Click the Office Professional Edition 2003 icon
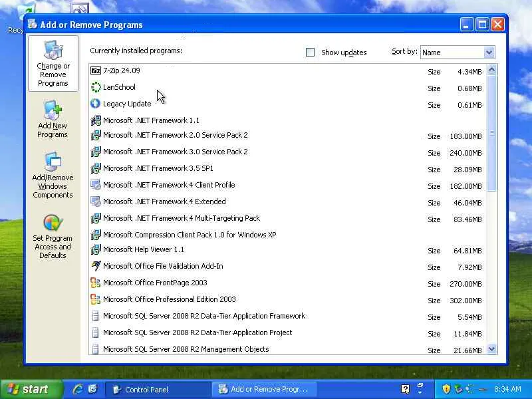 [x=95, y=299]
